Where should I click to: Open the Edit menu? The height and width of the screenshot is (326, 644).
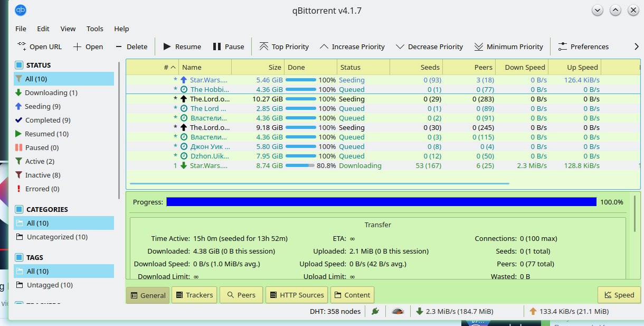pos(43,29)
